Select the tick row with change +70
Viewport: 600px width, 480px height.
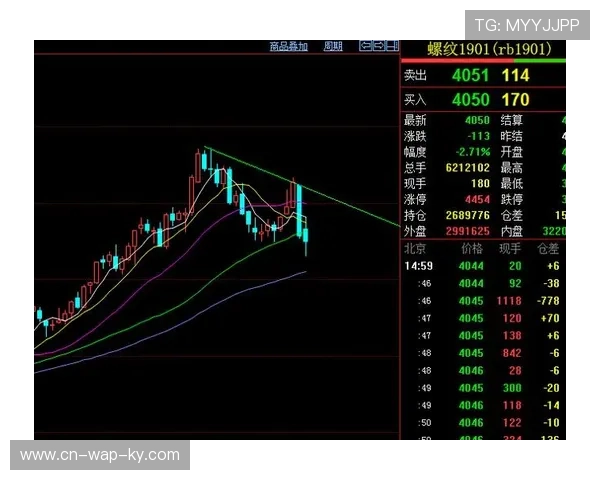click(x=483, y=318)
